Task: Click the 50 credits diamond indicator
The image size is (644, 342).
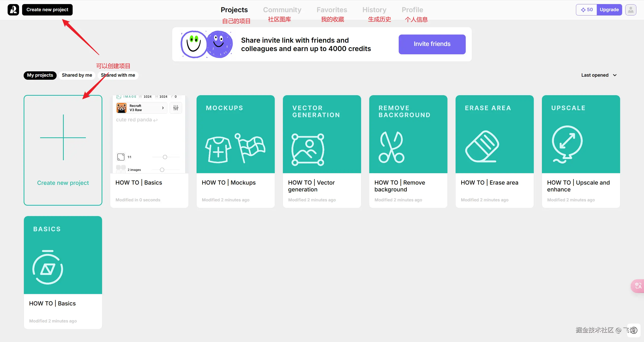Action: pos(587,10)
